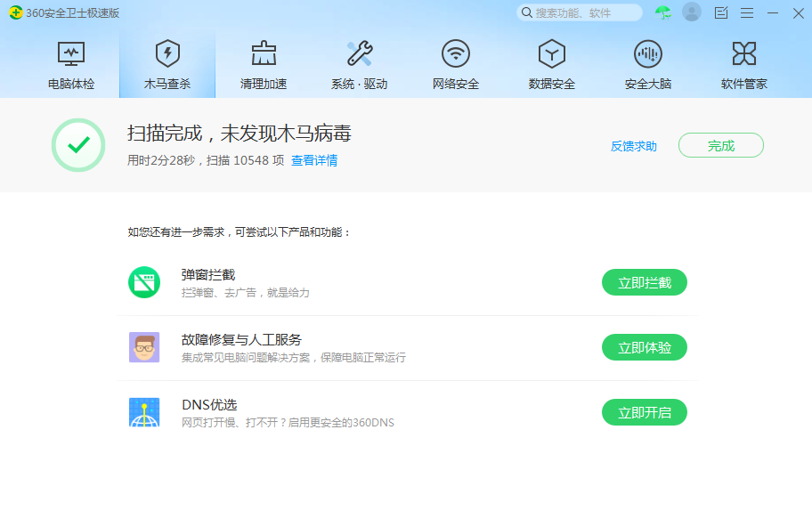
Task: Click the 拦弹窗、去广告，就是给力 description
Action: (246, 293)
